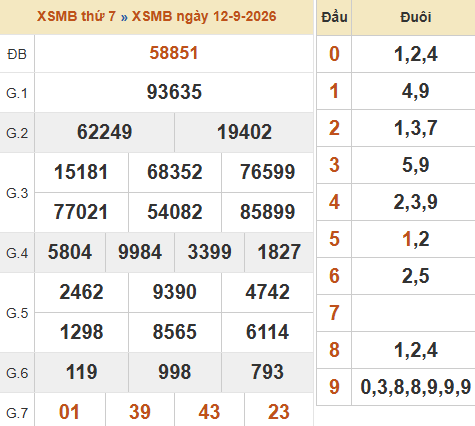Screen dimensions: 475x426
Task: Click tail values 1,2 for head 5
Action: pos(415,239)
